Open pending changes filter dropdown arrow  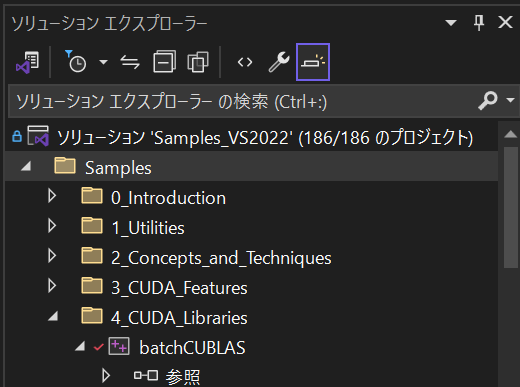pos(104,62)
